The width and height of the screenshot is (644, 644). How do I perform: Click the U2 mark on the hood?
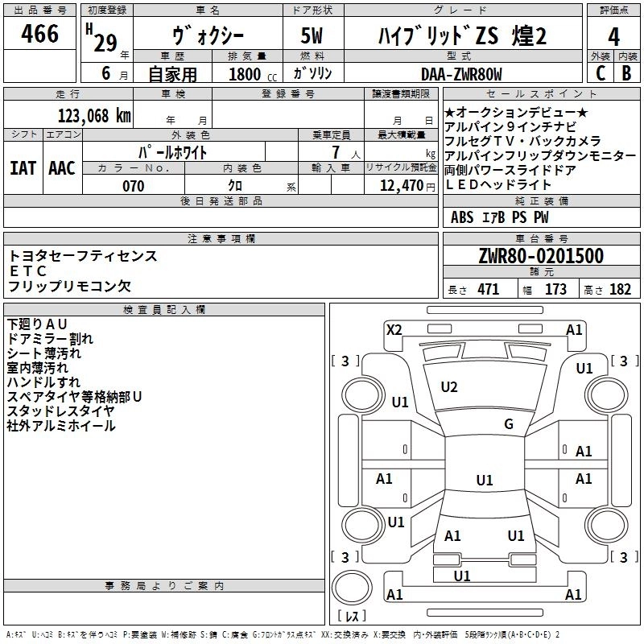coord(449,387)
